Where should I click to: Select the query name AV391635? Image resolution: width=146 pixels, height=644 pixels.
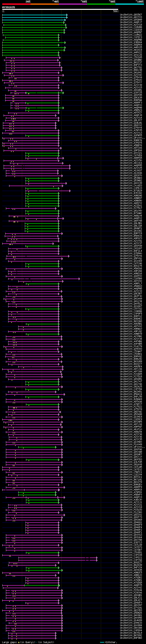pyautogui.click(x=8, y=8)
